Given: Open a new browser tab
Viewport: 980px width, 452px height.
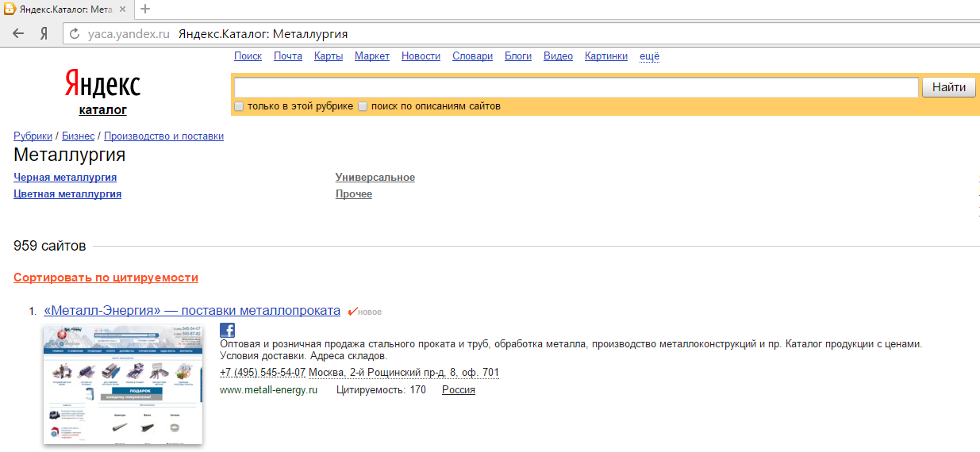Looking at the screenshot, I should (145, 10).
